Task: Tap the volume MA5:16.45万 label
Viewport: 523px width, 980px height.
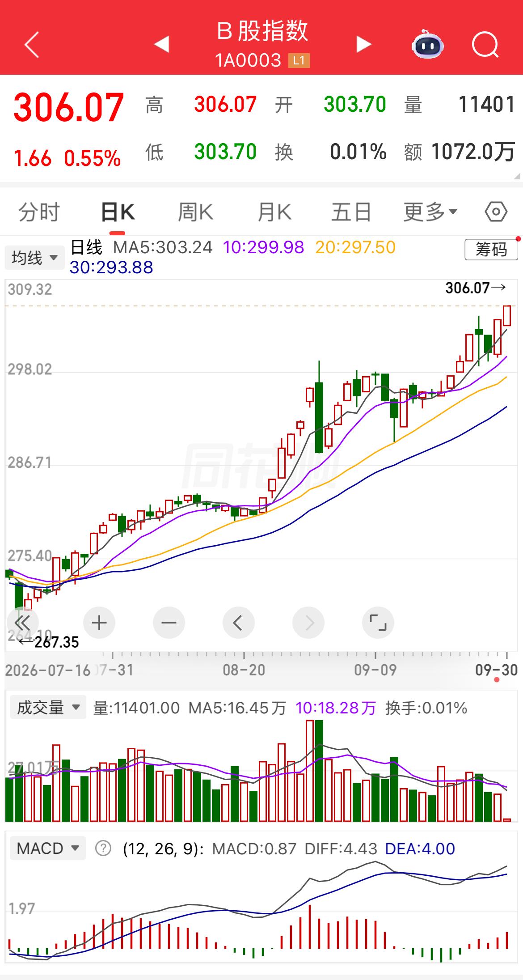Action: click(237, 708)
